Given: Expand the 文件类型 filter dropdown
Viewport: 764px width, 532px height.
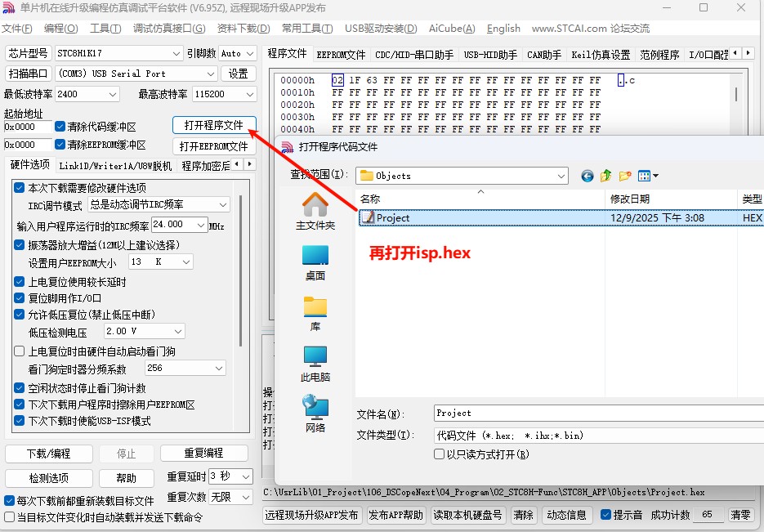Looking at the screenshot, I should pos(756,436).
